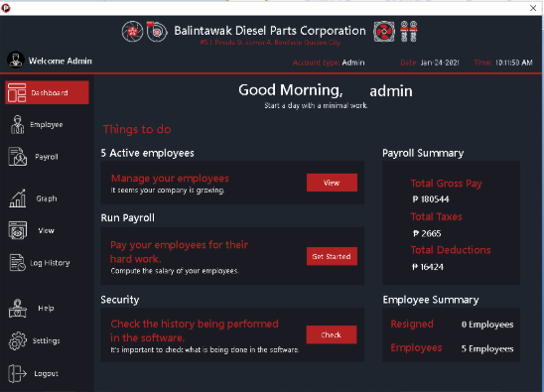Open the Settings gear icon
This screenshot has width=544, height=392.
pyautogui.click(x=17, y=340)
